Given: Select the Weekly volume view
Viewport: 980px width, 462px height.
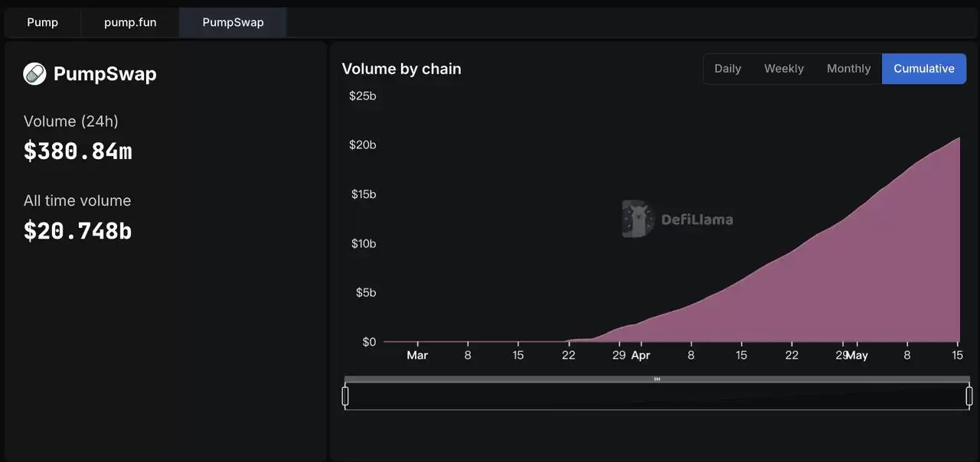Looking at the screenshot, I should pos(783,68).
